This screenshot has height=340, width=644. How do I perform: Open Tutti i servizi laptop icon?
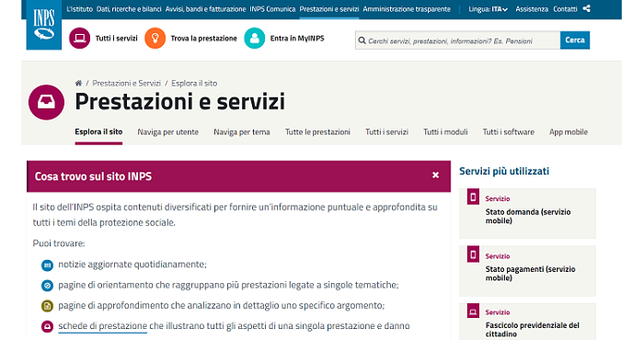click(x=80, y=39)
